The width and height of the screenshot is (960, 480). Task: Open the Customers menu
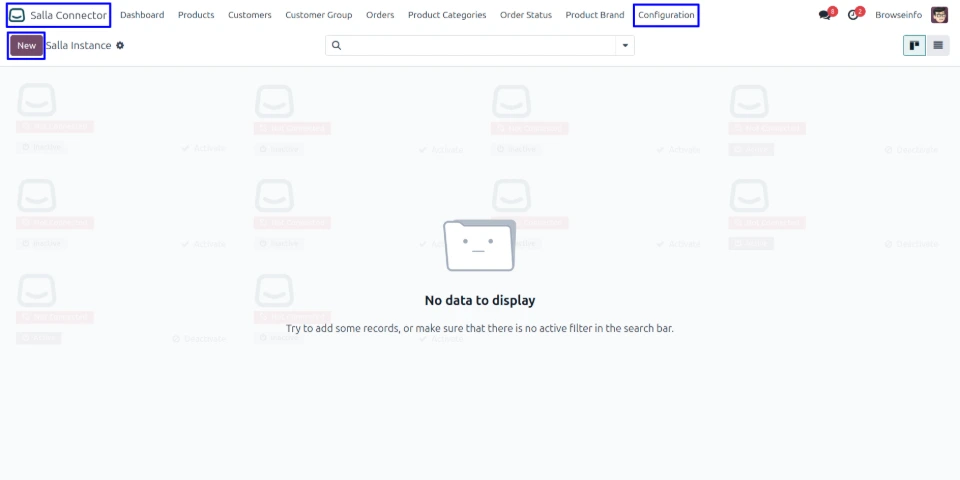point(250,15)
